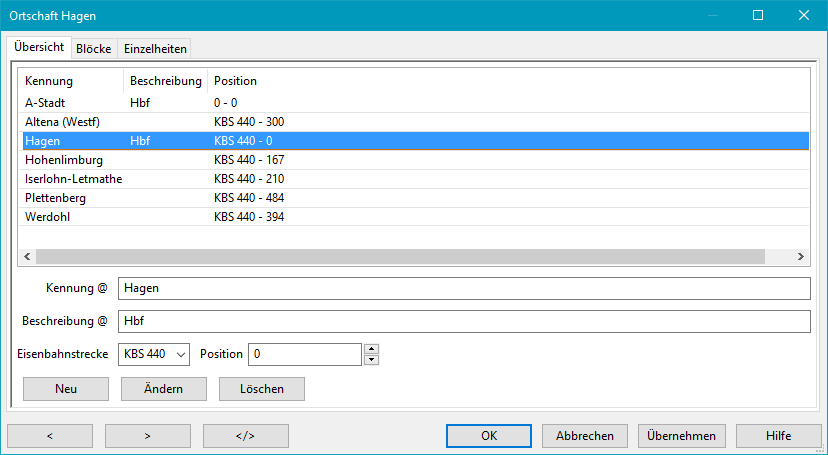828x455 pixels.
Task: Go to next record with > button
Action: pyautogui.click(x=147, y=436)
